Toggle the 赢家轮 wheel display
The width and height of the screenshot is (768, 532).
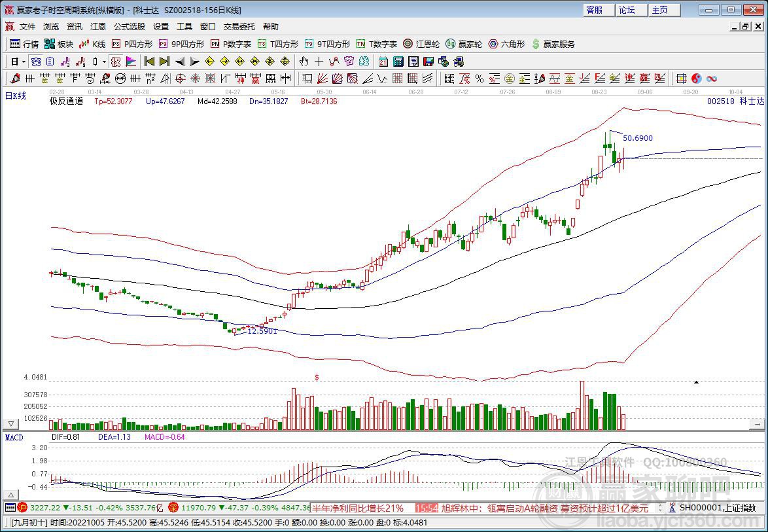coord(464,44)
